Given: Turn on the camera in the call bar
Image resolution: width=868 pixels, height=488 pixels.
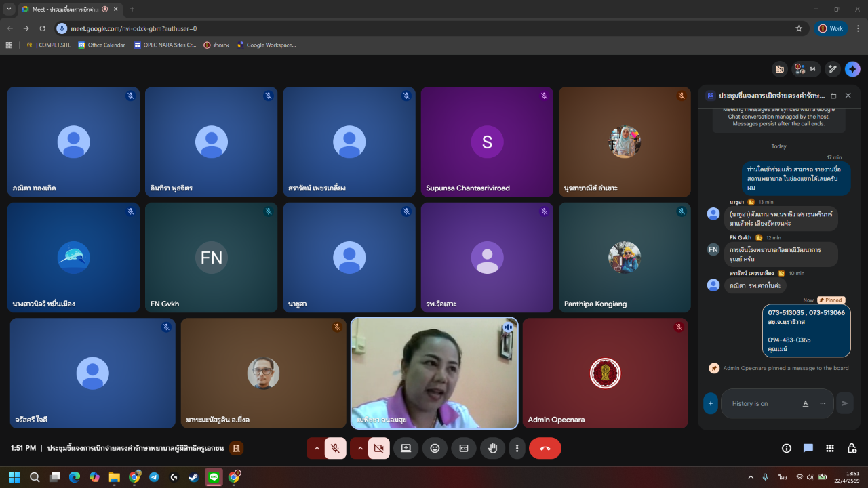Looking at the screenshot, I should coord(378,448).
